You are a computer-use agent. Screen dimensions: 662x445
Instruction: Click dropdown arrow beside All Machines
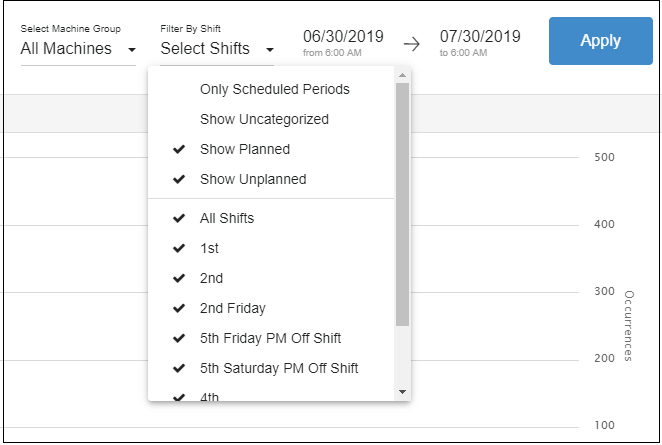[132, 50]
